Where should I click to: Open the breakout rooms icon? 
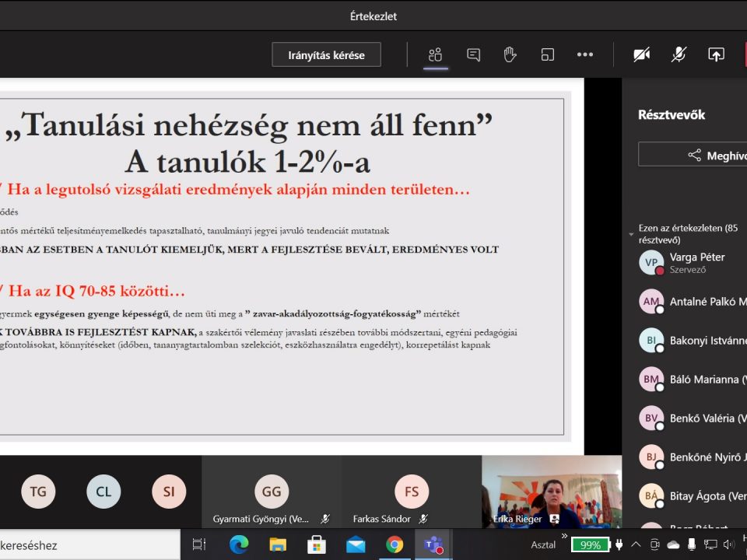pos(548,54)
